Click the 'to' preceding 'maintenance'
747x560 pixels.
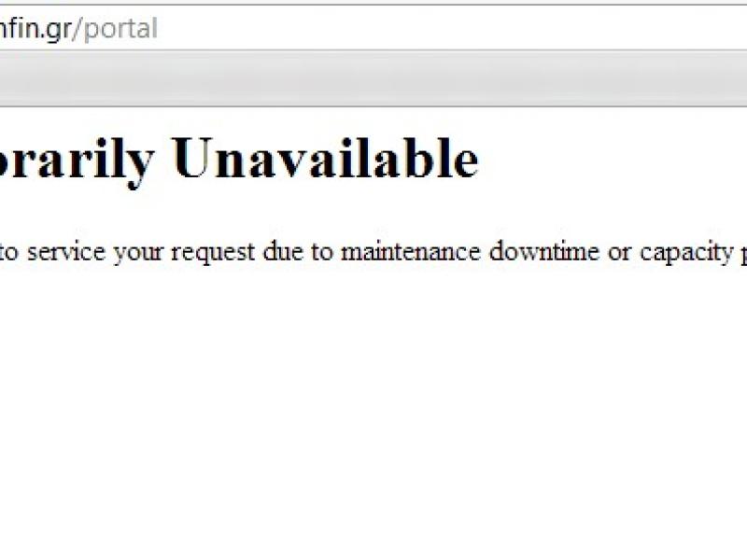(x=322, y=252)
